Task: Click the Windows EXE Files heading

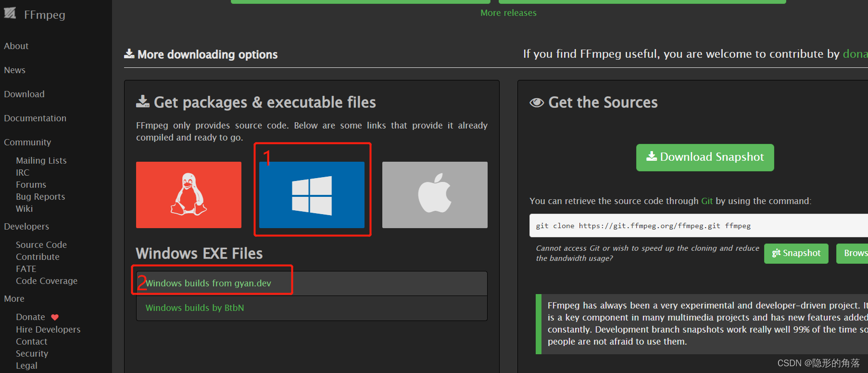Action: point(199,253)
